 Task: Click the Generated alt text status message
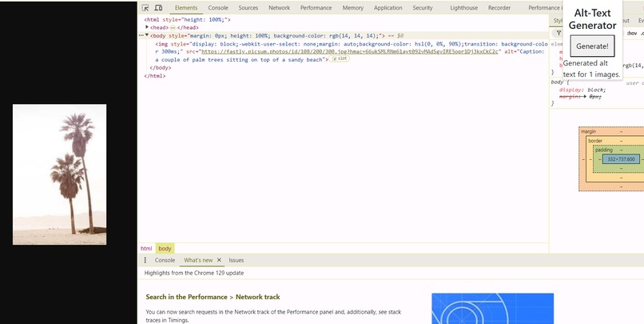pos(591,69)
